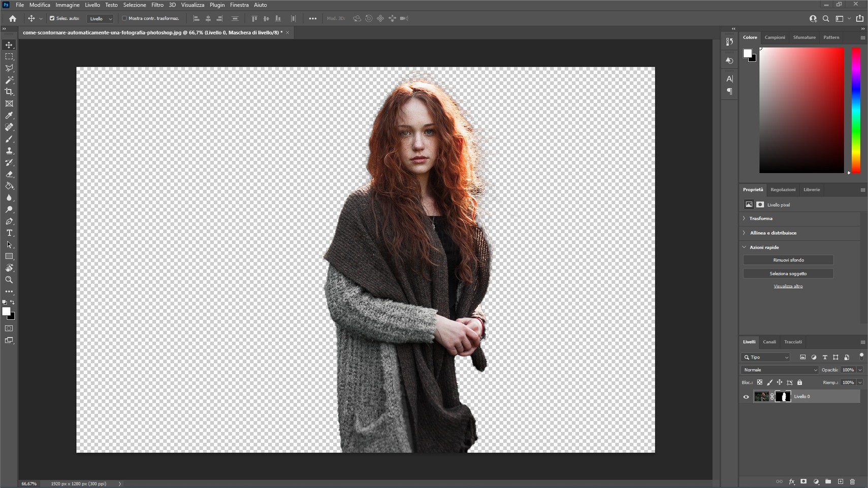The width and height of the screenshot is (868, 488).
Task: Open the Opacità percentage dropdown
Action: tap(860, 370)
